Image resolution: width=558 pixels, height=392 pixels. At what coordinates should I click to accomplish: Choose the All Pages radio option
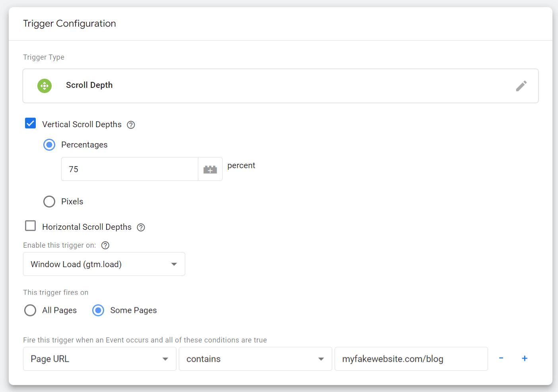pos(30,310)
